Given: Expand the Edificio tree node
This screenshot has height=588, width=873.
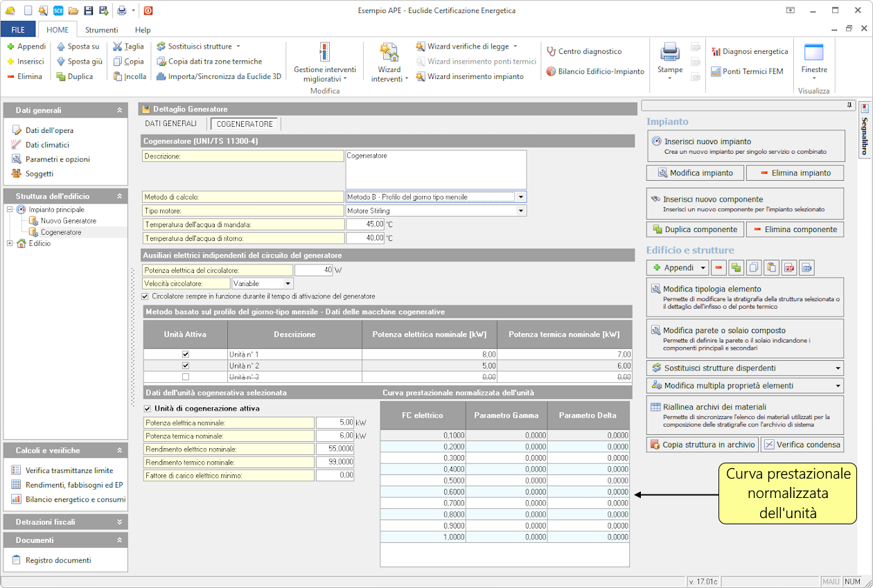Looking at the screenshot, I should click(x=10, y=244).
